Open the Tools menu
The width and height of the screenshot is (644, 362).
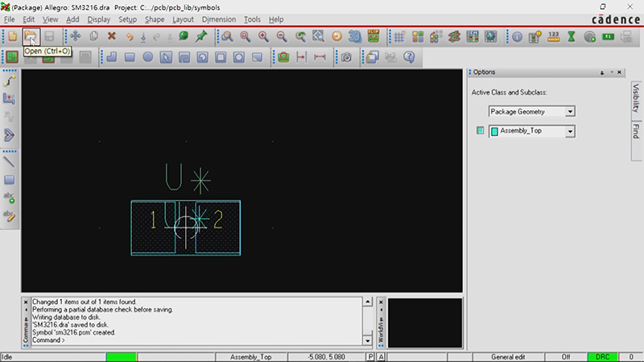[x=252, y=19]
